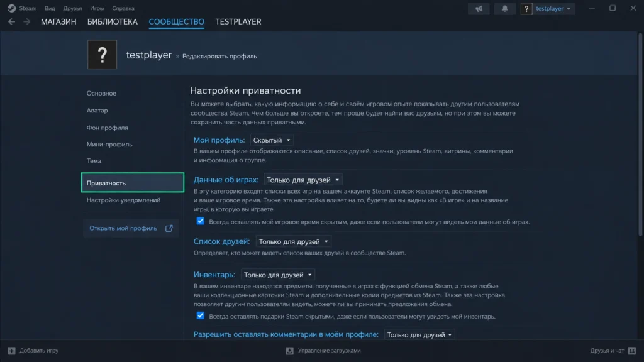Viewport: 644px width, 362px height.
Task: Open the Инвентарь privacy dropdown
Action: pyautogui.click(x=277, y=275)
